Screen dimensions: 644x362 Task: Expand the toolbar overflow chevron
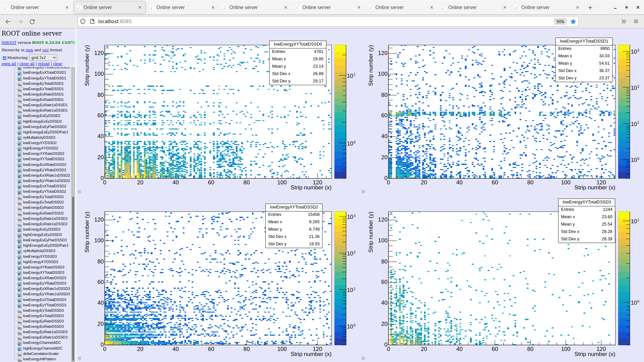623,21
